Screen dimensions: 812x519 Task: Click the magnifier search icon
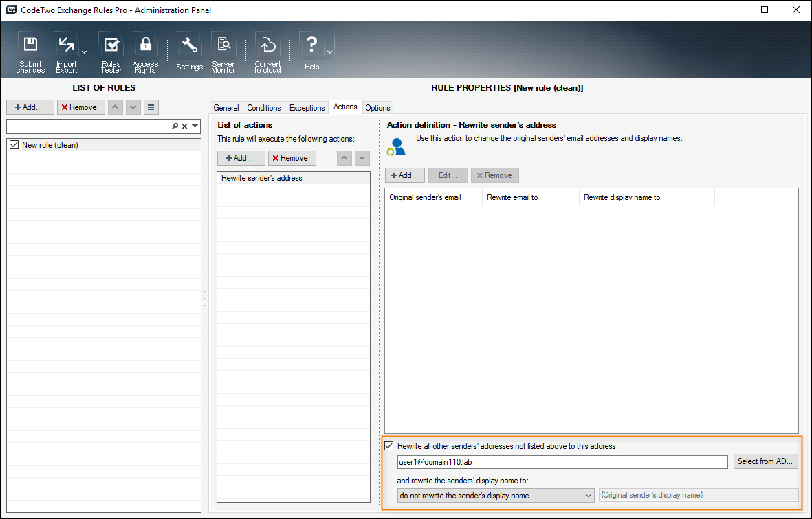point(175,126)
